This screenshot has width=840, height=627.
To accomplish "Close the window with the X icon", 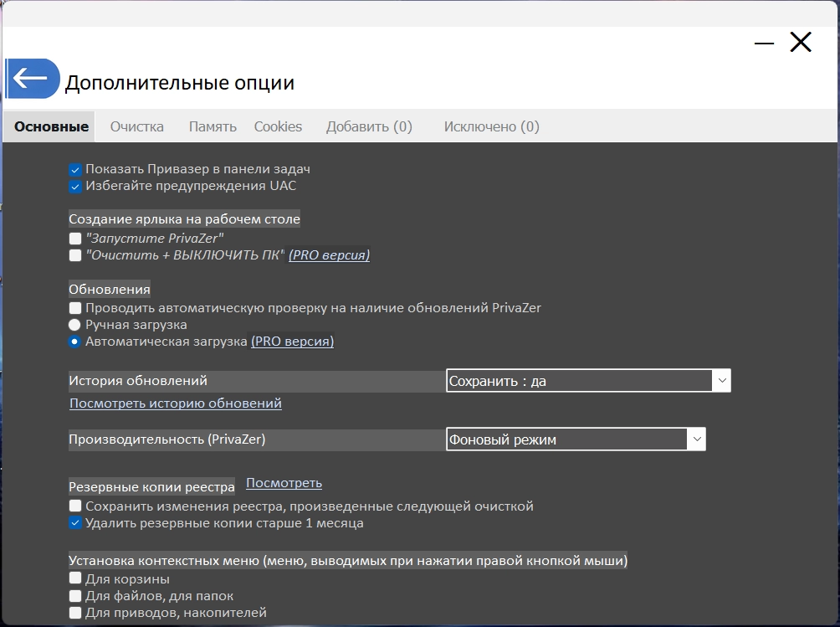I will coord(801,43).
